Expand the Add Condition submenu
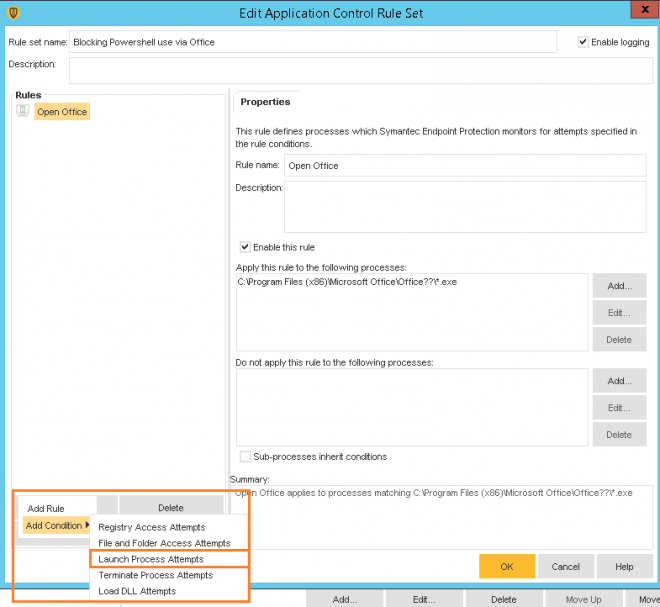The image size is (660, 607). (58, 526)
